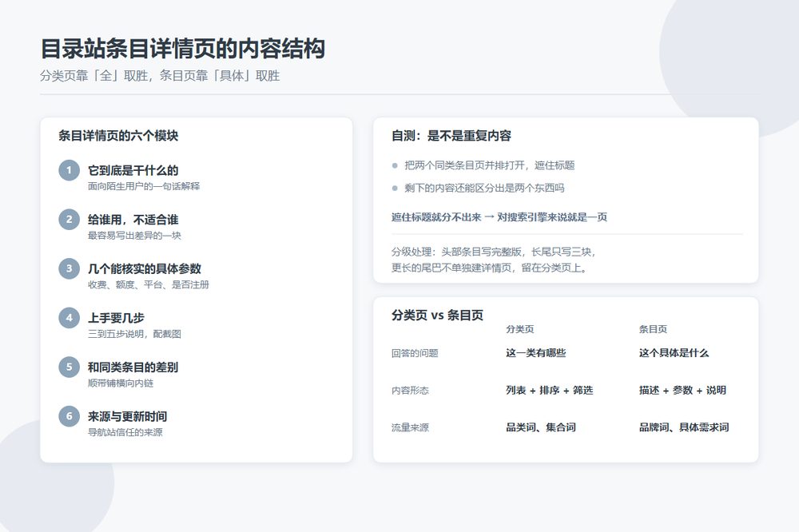Click card heading 分类页 vs 条目页

tap(437, 315)
